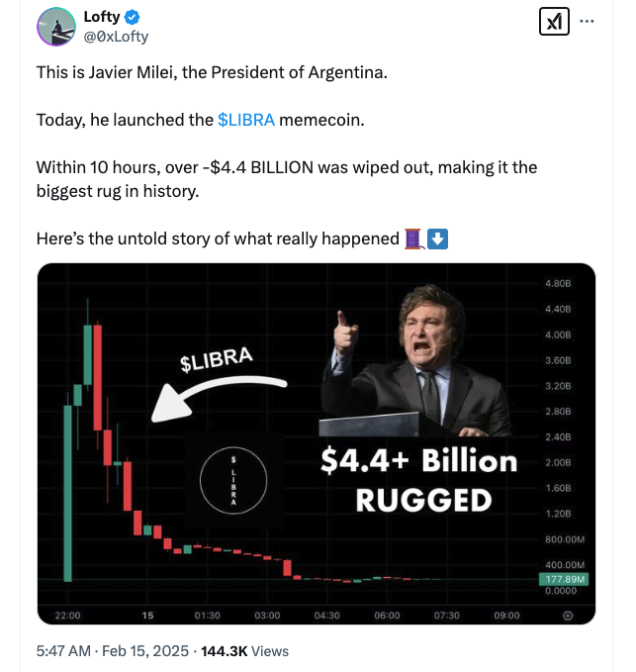
Task: Click the 144.3K Views count
Action: pos(244,650)
